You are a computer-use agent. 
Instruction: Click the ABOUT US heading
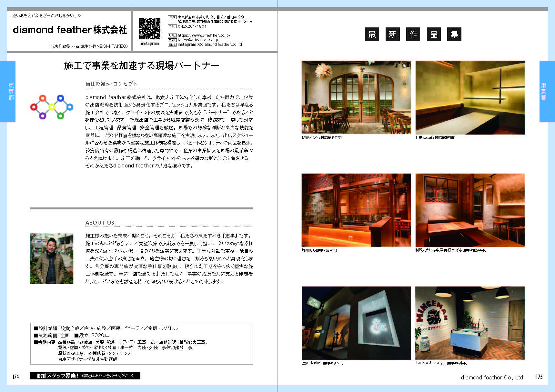[x=100, y=223]
